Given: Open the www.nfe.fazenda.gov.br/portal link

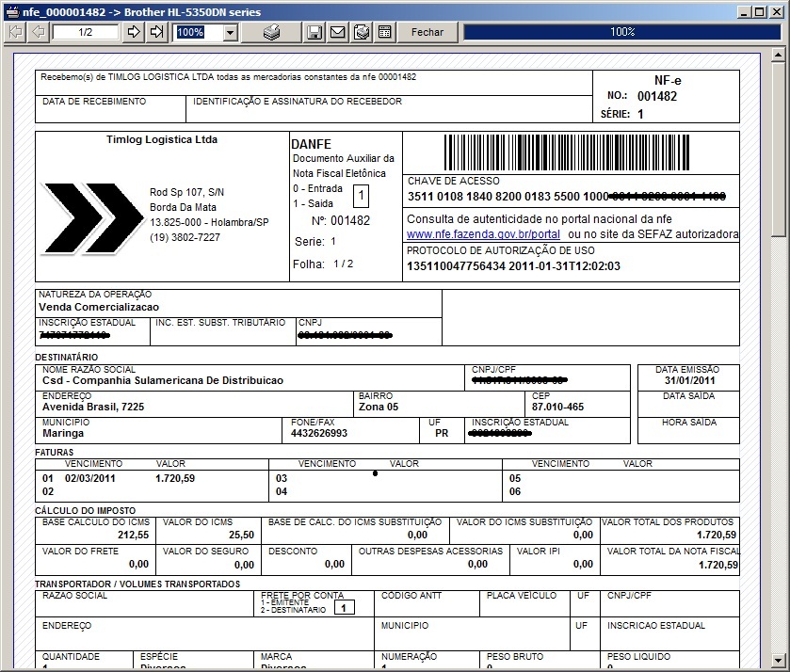Looking at the screenshot, I should pos(483,234).
